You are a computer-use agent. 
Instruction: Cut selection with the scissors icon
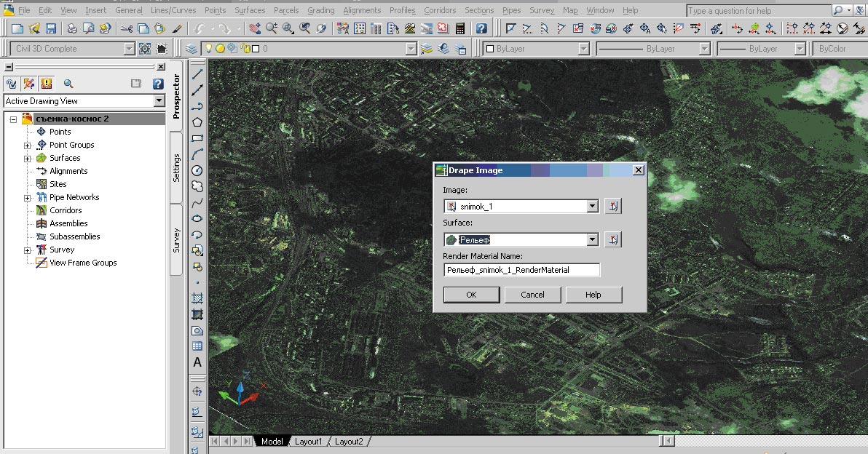tap(126, 28)
